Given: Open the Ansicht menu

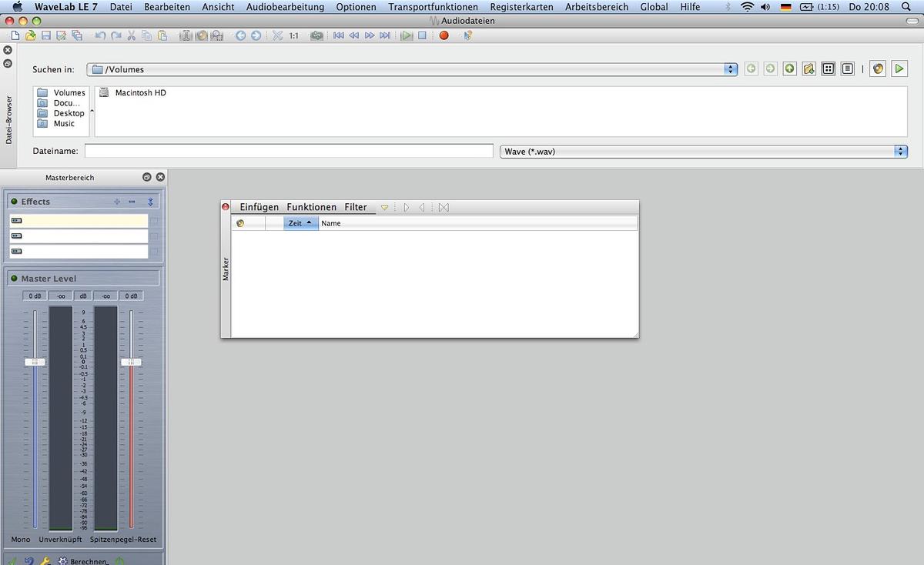Looking at the screenshot, I should click(219, 7).
